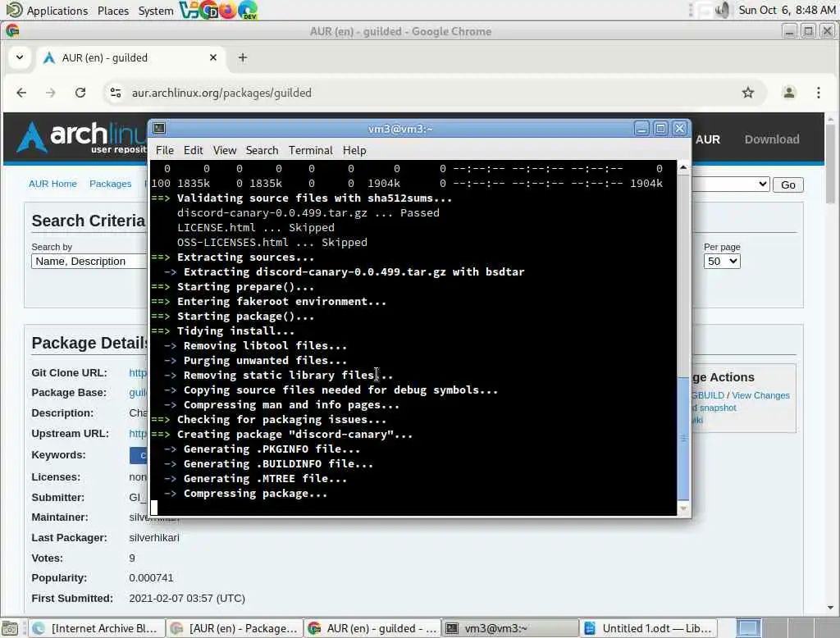Viewport: 840px width, 638px height.
Task: Switch to vm3@vm3 terminal taskbar item
Action: click(509, 628)
